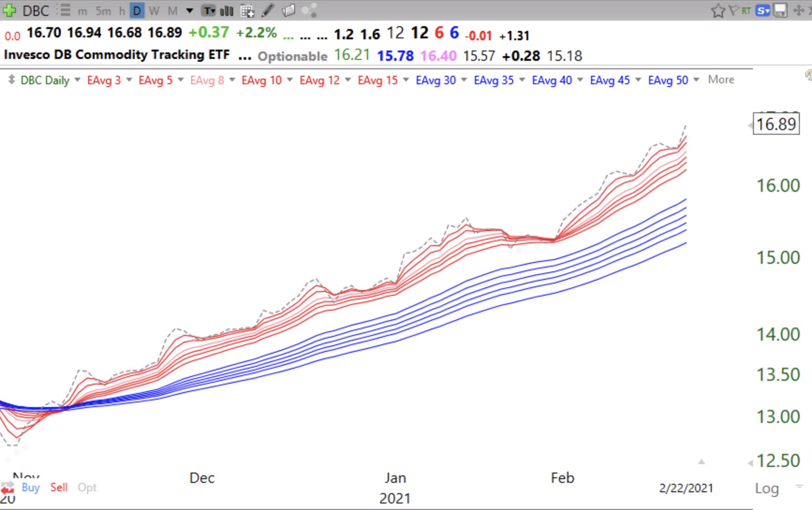Click the share nodes icon

(x=309, y=10)
